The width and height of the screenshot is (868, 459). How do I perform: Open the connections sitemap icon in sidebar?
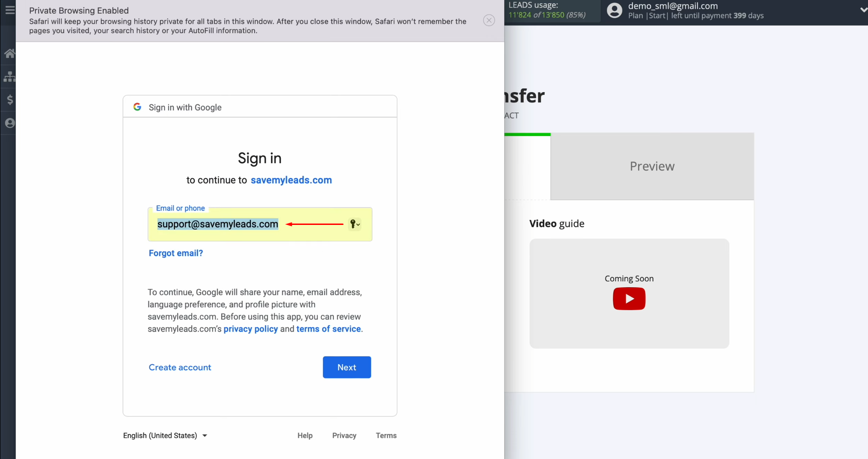tap(10, 76)
